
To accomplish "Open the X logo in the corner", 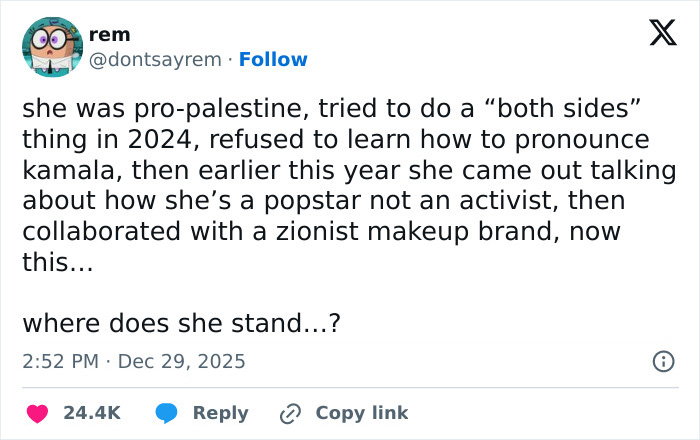I will pyautogui.click(x=656, y=36).
